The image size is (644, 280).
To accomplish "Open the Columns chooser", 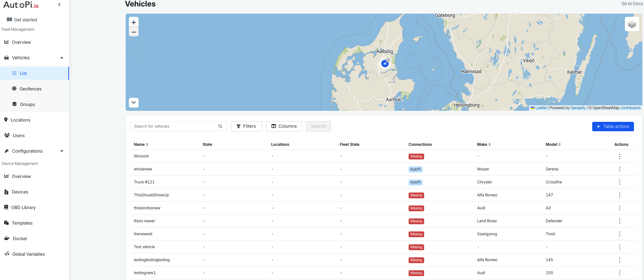I will pyautogui.click(x=284, y=126).
